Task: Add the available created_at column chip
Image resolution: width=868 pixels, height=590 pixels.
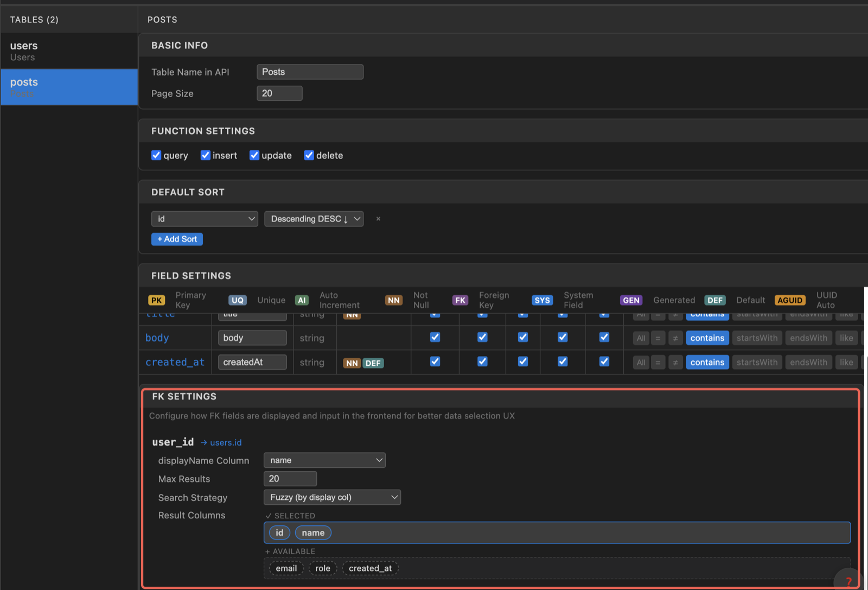Action: click(370, 568)
